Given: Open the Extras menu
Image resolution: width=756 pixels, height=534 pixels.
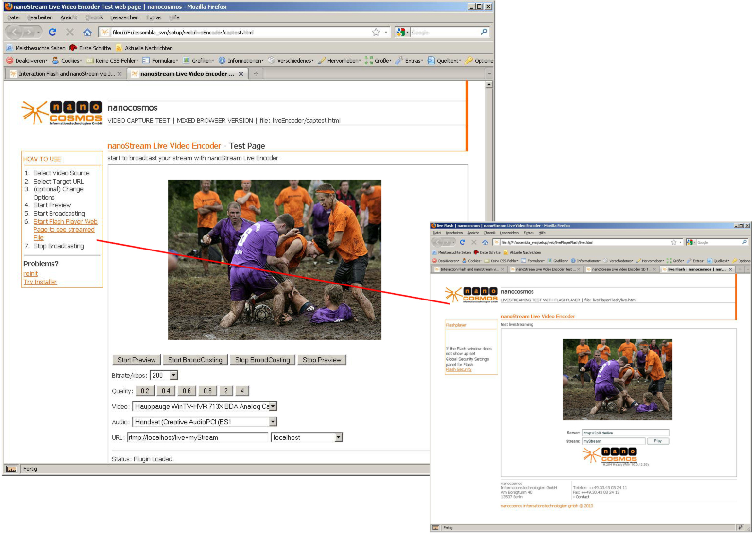Looking at the screenshot, I should pos(154,17).
